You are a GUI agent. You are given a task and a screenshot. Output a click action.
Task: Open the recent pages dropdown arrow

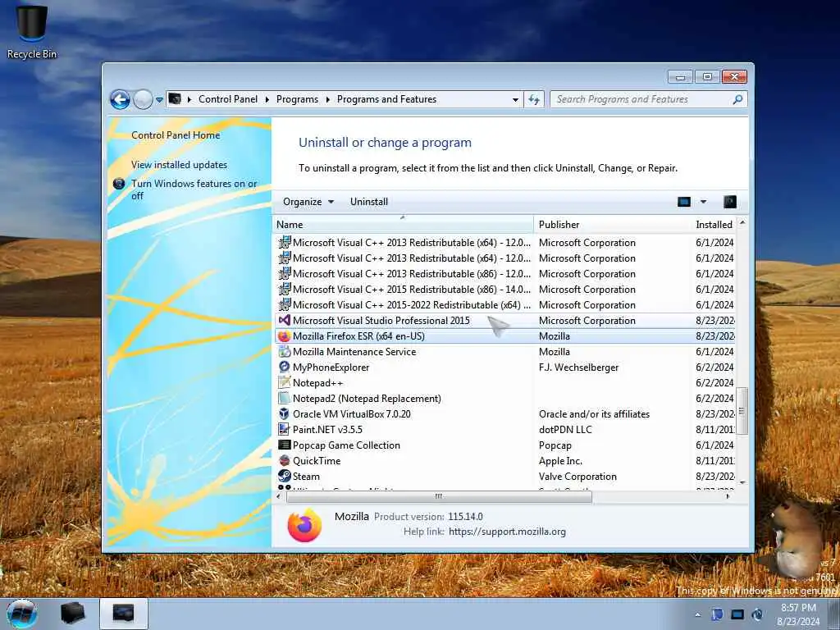pos(159,99)
